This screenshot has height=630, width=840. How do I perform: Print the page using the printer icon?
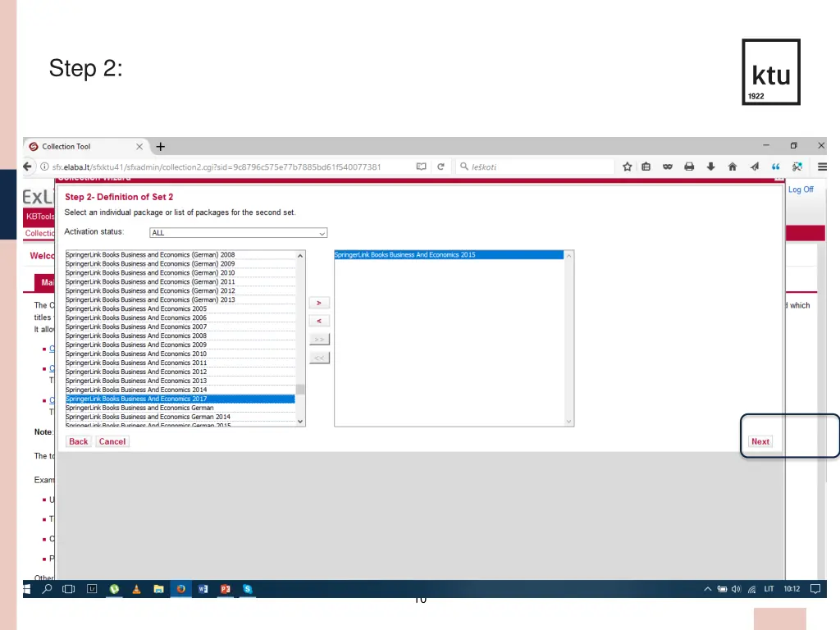(689, 167)
